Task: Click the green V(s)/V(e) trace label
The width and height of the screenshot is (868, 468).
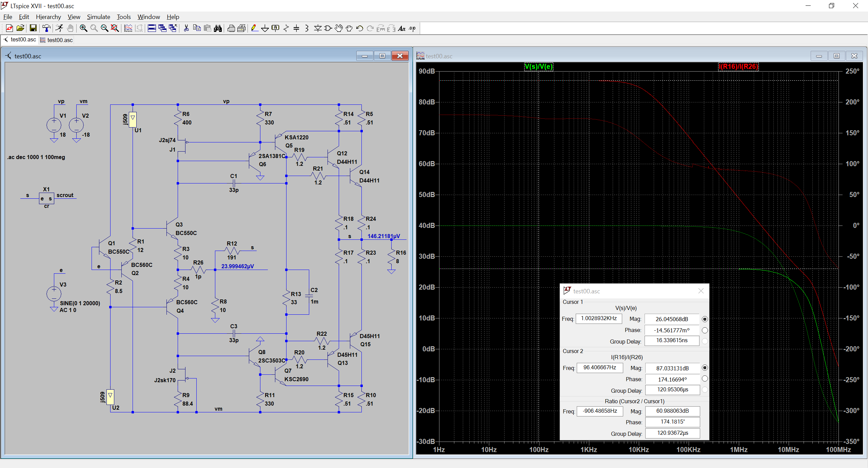Action: pyautogui.click(x=539, y=66)
